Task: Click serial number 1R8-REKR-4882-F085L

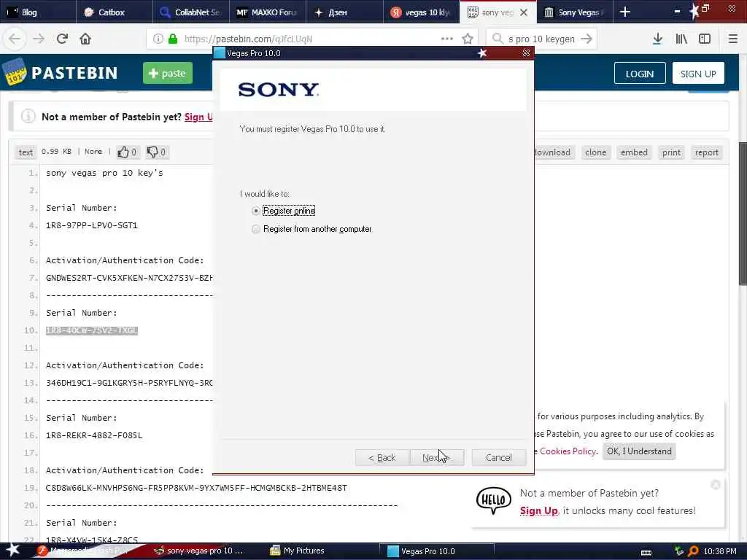Action: (x=94, y=435)
